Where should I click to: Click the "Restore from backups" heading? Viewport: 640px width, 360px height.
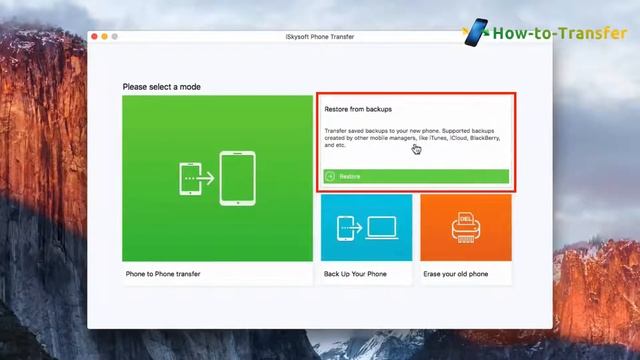pyautogui.click(x=358, y=109)
